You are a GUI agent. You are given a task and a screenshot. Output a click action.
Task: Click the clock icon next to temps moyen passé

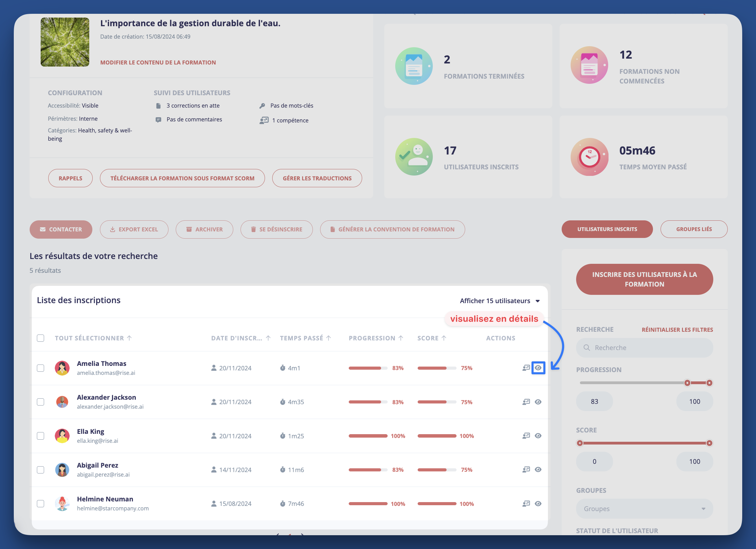click(x=589, y=157)
